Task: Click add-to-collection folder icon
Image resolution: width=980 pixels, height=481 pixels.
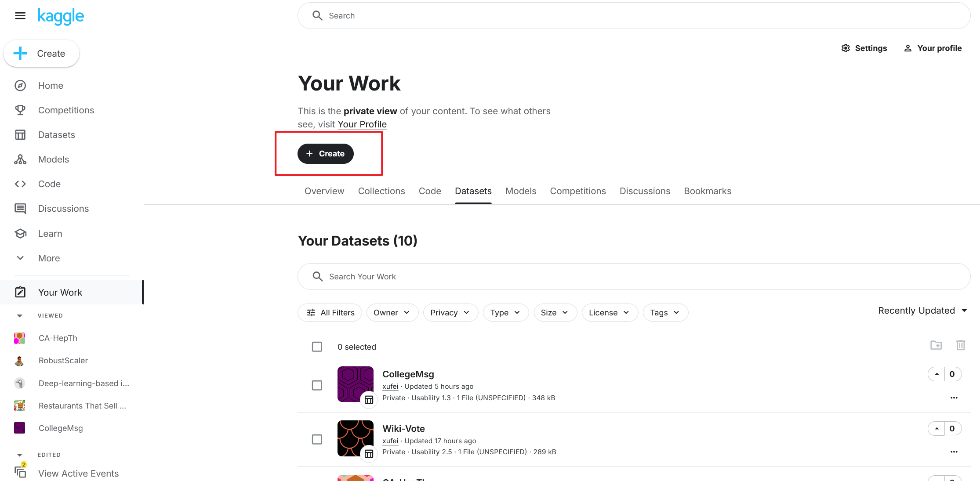Action: [936, 345]
